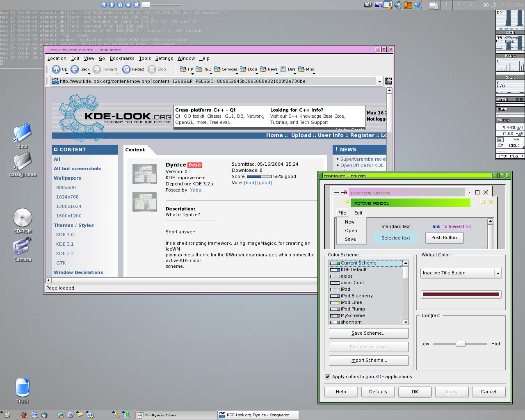Open the URL history dropdown in Konqueror

tap(379, 81)
